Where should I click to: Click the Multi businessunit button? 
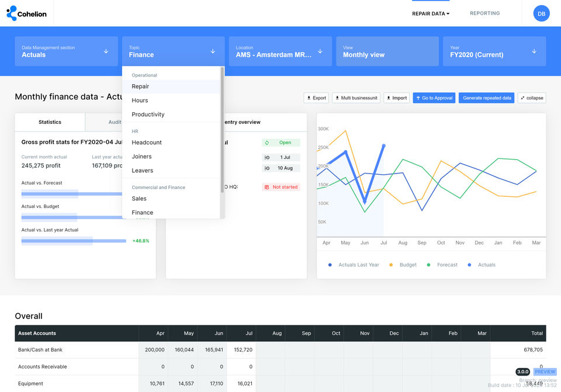coord(356,98)
